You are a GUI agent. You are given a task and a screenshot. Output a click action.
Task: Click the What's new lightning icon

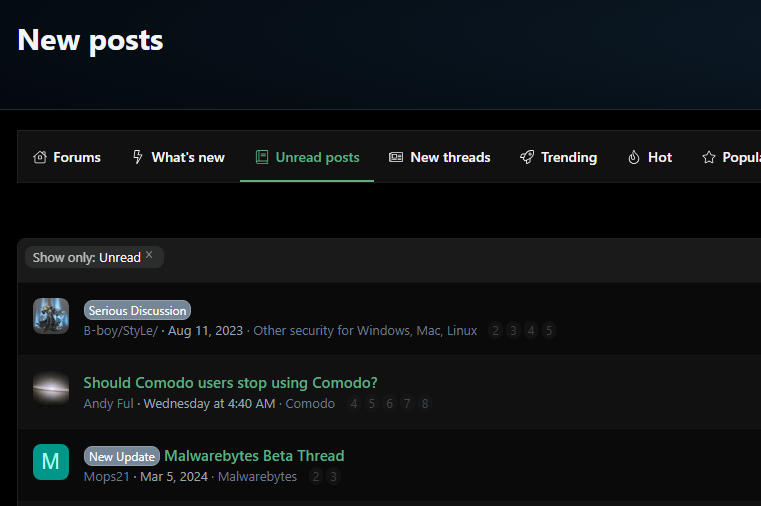pos(138,157)
